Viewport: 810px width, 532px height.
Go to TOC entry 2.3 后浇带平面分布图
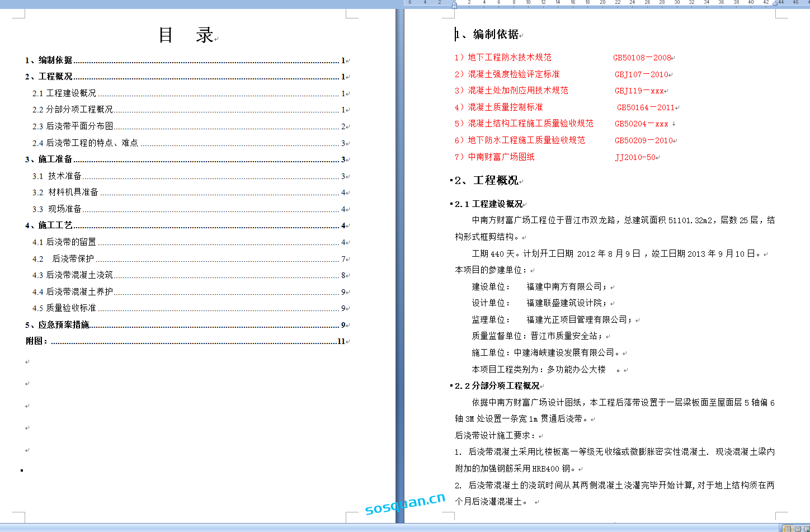(73, 126)
